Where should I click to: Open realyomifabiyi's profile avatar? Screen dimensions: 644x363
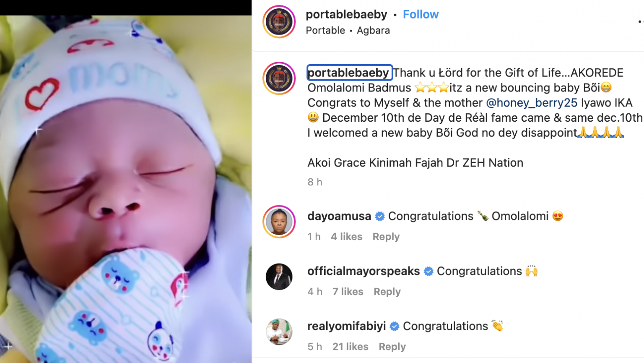tap(279, 332)
